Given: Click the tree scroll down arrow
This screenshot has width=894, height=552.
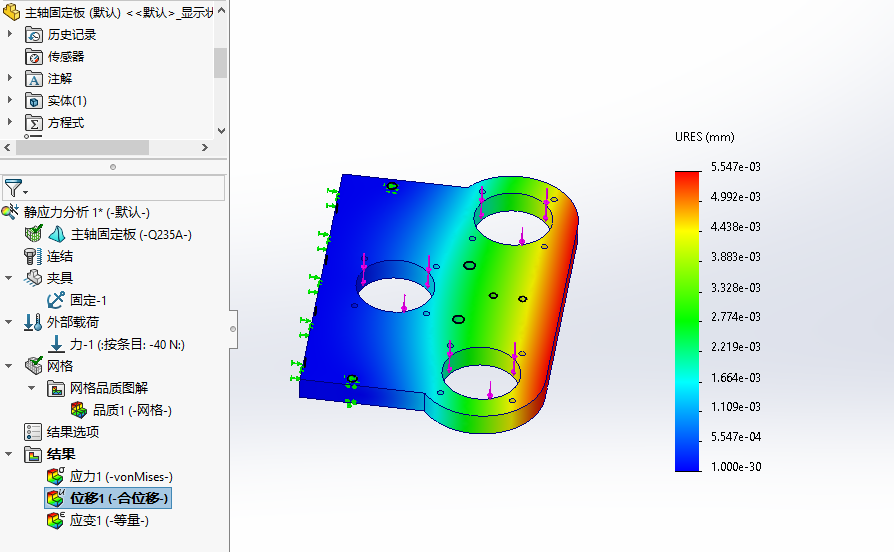Looking at the screenshot, I should pos(221,131).
